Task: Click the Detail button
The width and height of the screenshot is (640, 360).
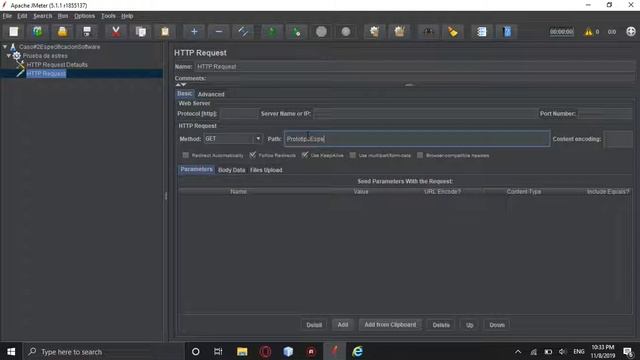Action: (314, 325)
